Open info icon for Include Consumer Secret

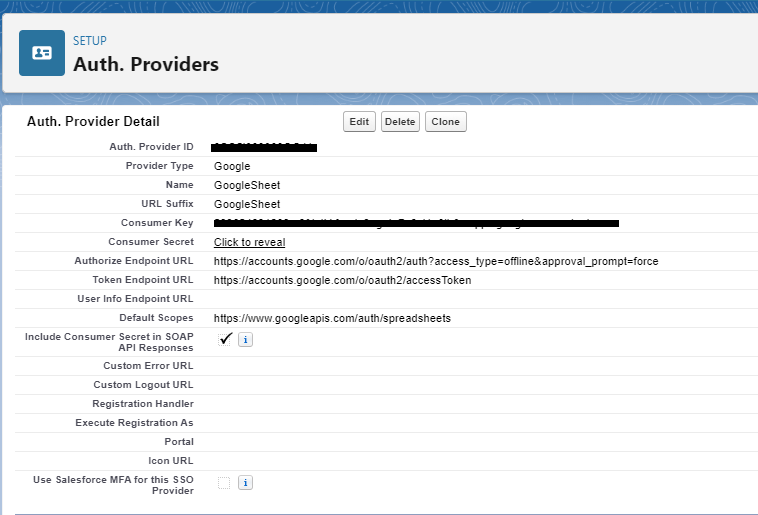click(x=246, y=339)
